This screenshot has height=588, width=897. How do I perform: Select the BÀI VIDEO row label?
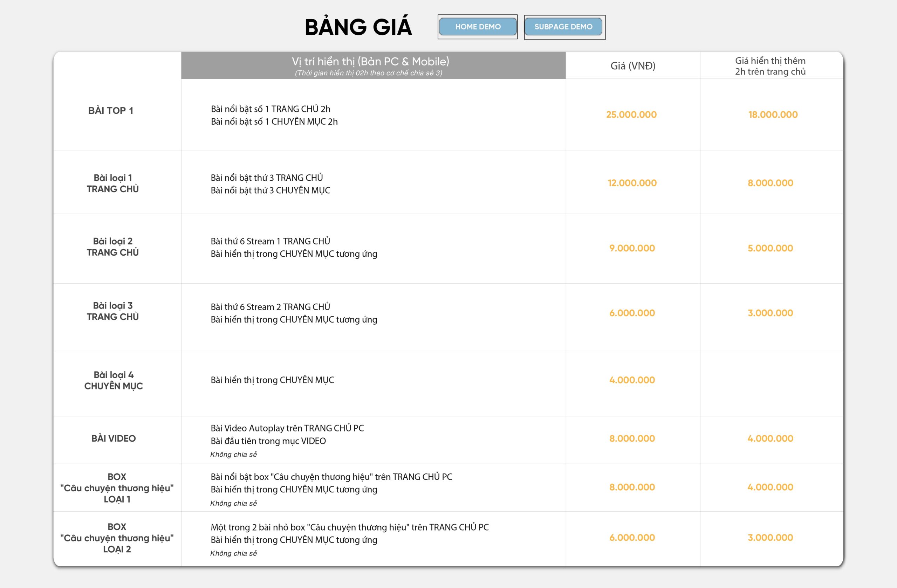pos(114,438)
